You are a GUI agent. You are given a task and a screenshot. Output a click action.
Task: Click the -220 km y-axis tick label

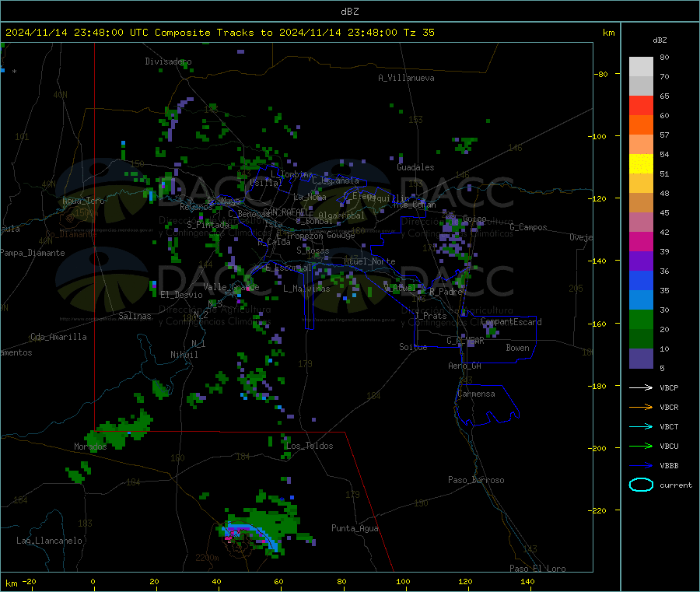coord(597,511)
